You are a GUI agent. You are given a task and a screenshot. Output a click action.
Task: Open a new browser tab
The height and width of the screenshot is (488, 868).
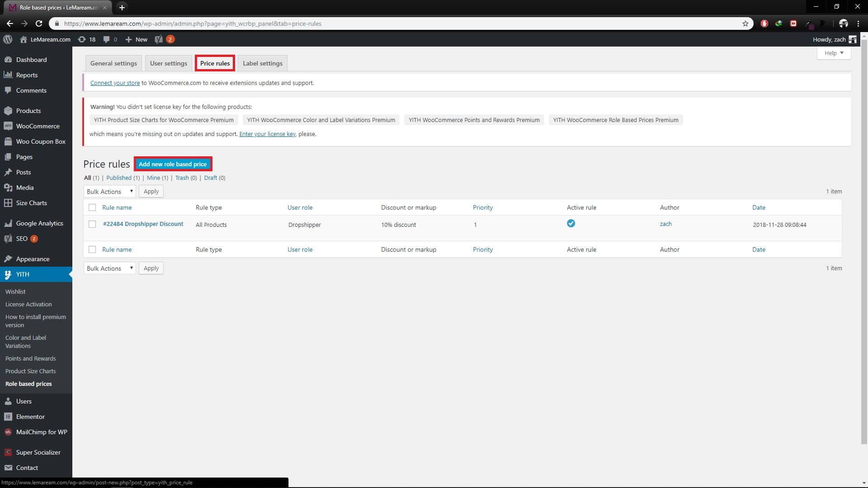click(x=122, y=7)
